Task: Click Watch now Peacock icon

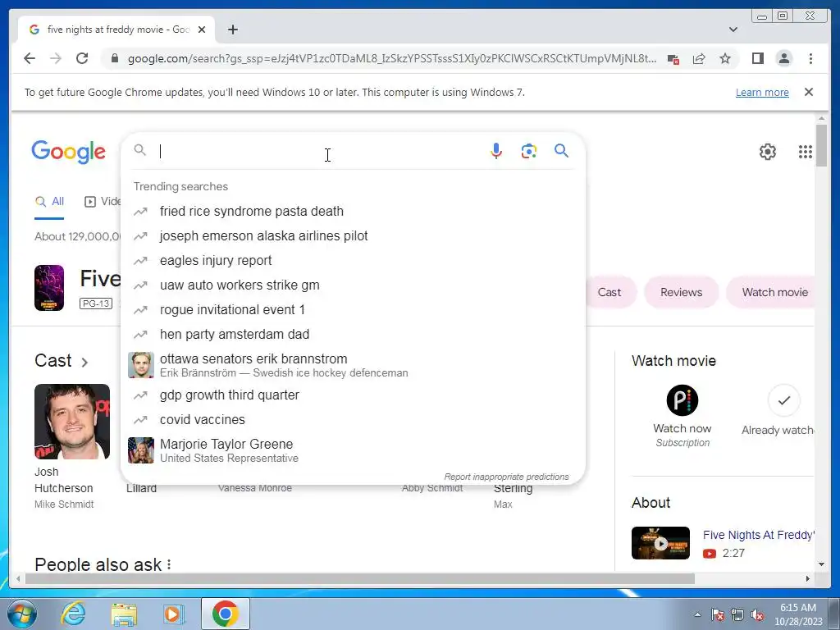Action: [x=682, y=400]
